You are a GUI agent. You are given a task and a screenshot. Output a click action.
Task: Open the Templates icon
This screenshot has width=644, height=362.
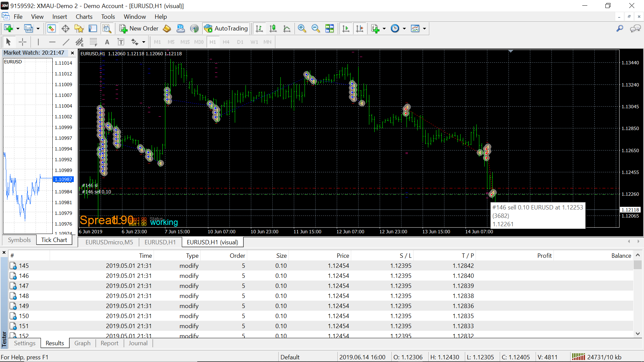pos(415,28)
